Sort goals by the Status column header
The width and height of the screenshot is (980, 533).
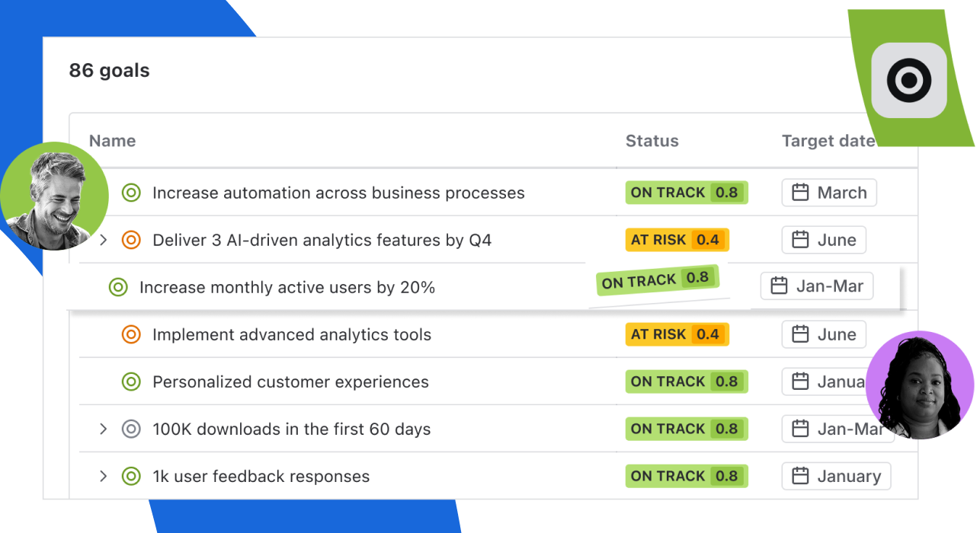pyautogui.click(x=652, y=141)
